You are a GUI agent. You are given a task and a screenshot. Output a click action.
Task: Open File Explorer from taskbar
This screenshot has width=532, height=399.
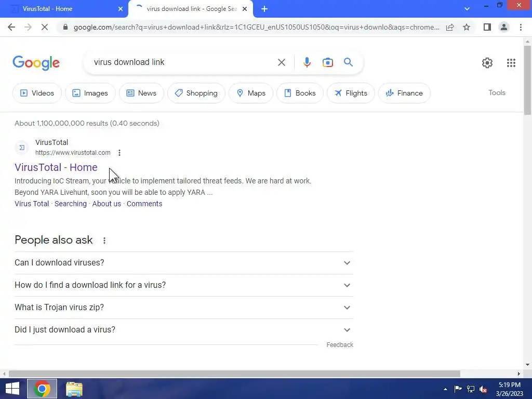point(74,389)
